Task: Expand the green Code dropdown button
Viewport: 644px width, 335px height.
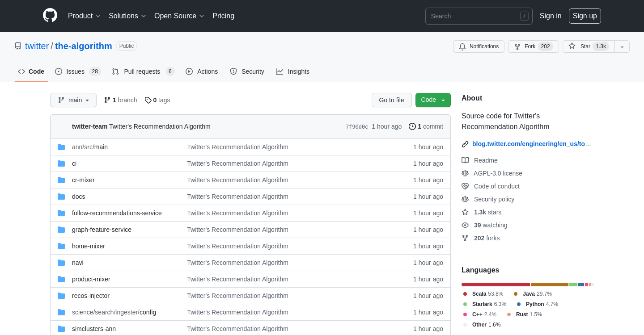Action: [433, 100]
